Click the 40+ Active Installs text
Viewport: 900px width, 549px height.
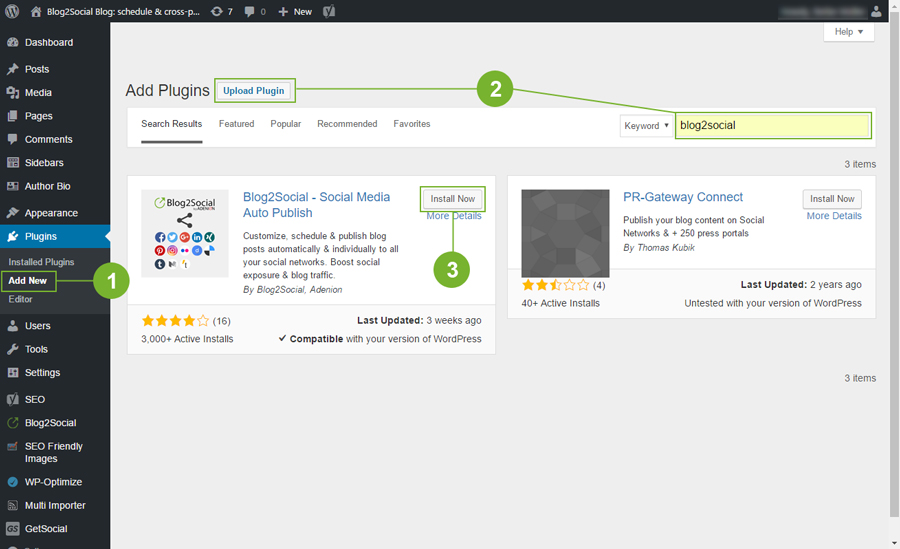[560, 303]
